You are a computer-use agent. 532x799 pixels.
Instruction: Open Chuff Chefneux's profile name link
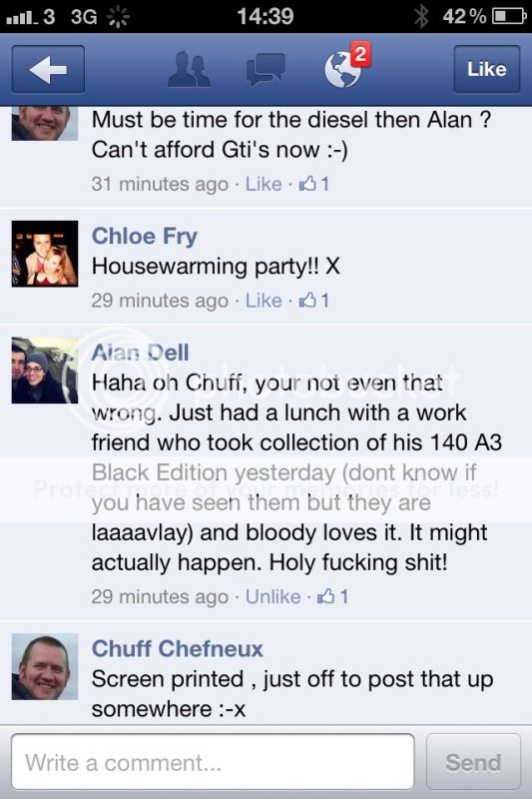pyautogui.click(x=177, y=648)
